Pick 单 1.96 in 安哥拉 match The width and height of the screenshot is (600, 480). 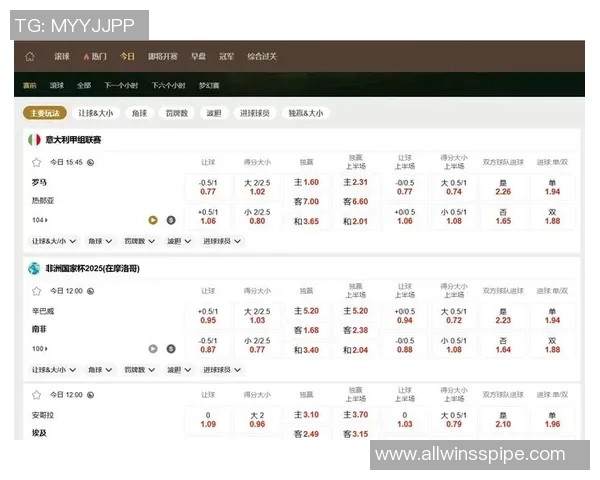(x=552, y=420)
